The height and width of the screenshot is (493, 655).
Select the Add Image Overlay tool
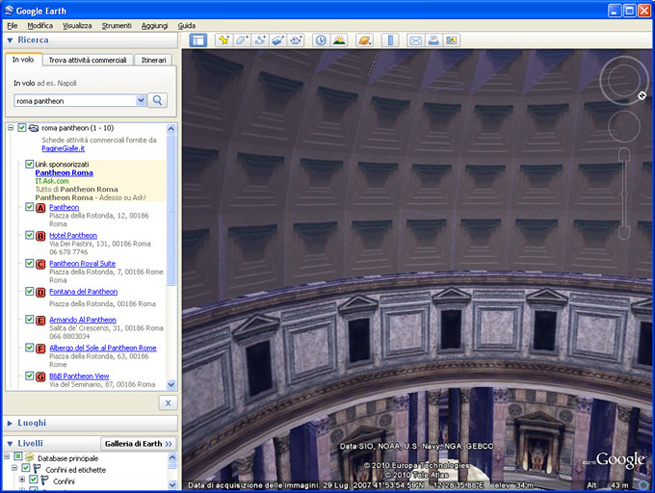click(278, 41)
